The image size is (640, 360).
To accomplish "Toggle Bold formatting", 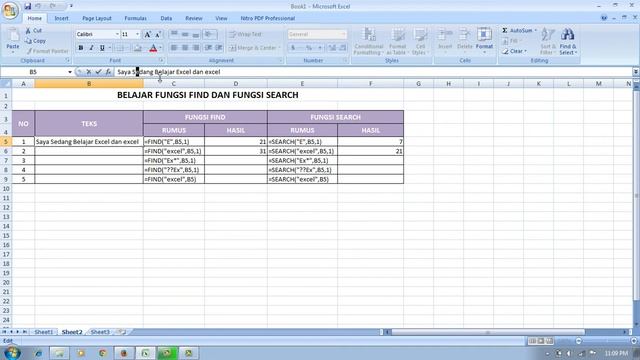I will tap(81, 48).
